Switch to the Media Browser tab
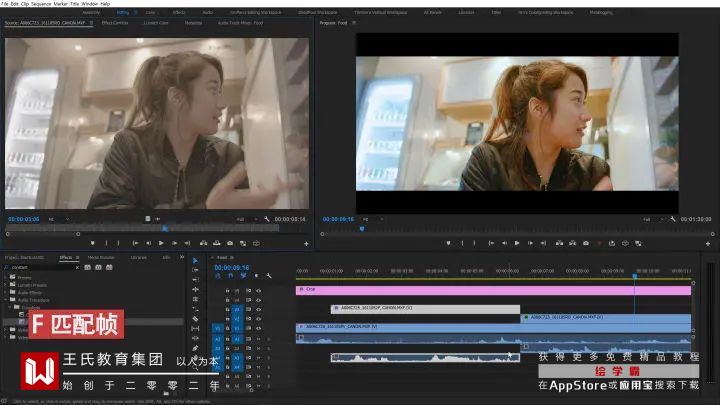 coord(101,258)
